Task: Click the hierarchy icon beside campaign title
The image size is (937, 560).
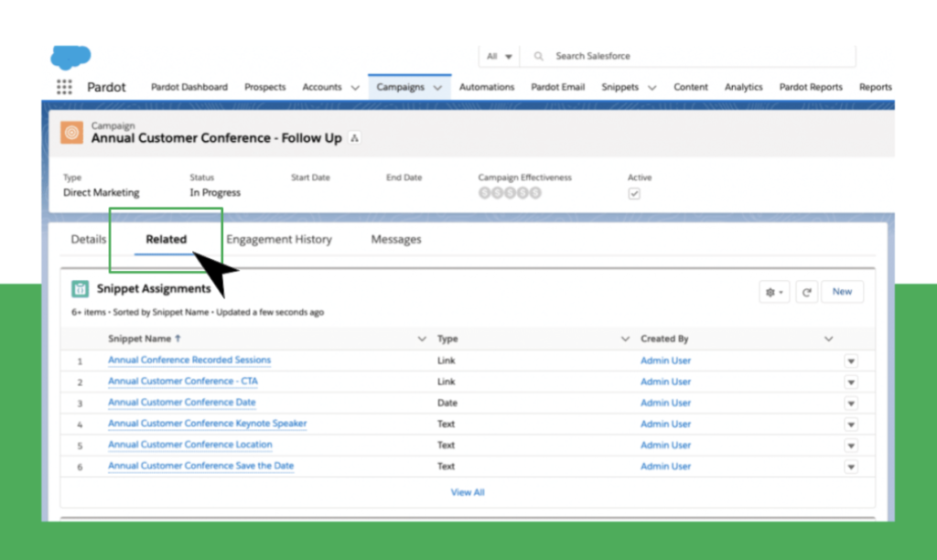Action: tap(354, 138)
